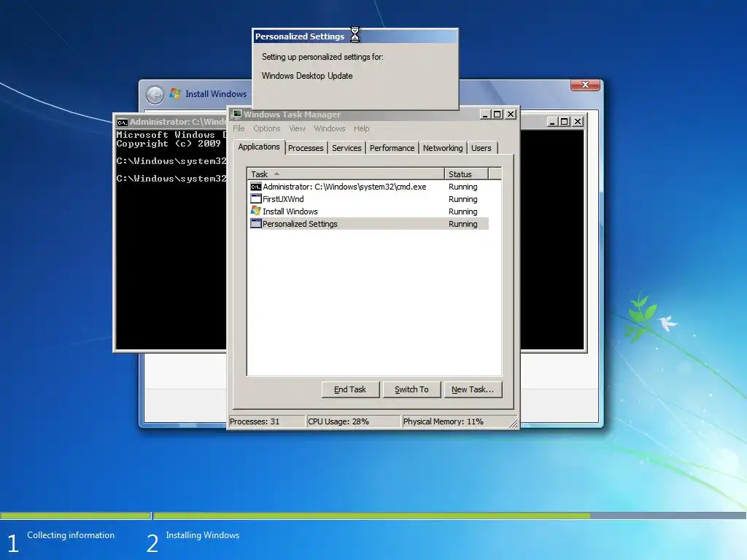Click the Installing Windows setup progress bar
Screen dimensions: 747x560
pos(449,516)
